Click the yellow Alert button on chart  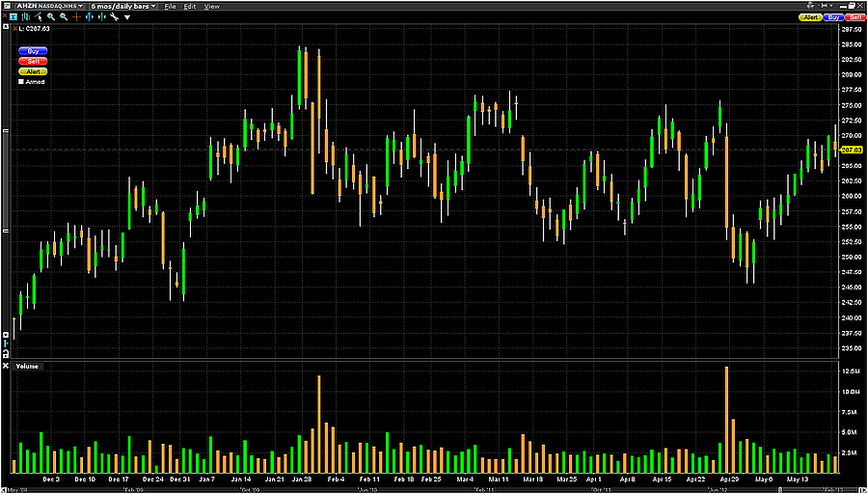click(34, 71)
